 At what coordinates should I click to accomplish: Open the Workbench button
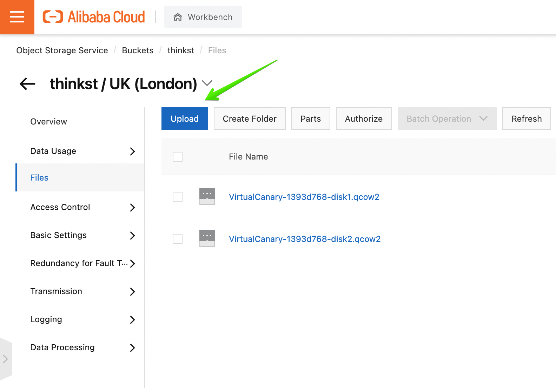coord(203,17)
